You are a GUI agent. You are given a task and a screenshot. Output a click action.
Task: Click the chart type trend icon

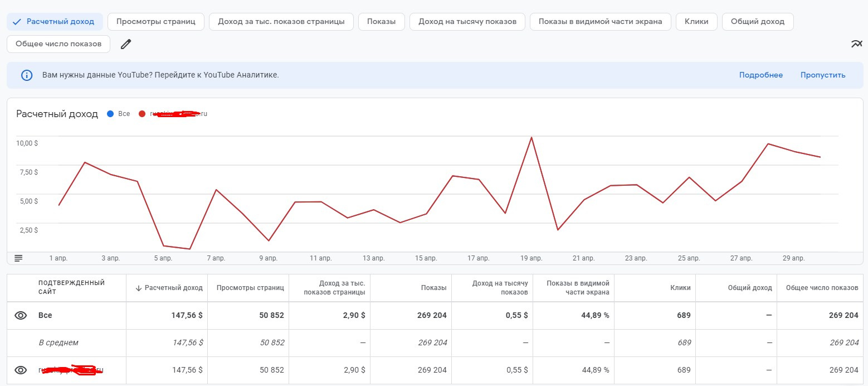[x=856, y=44]
